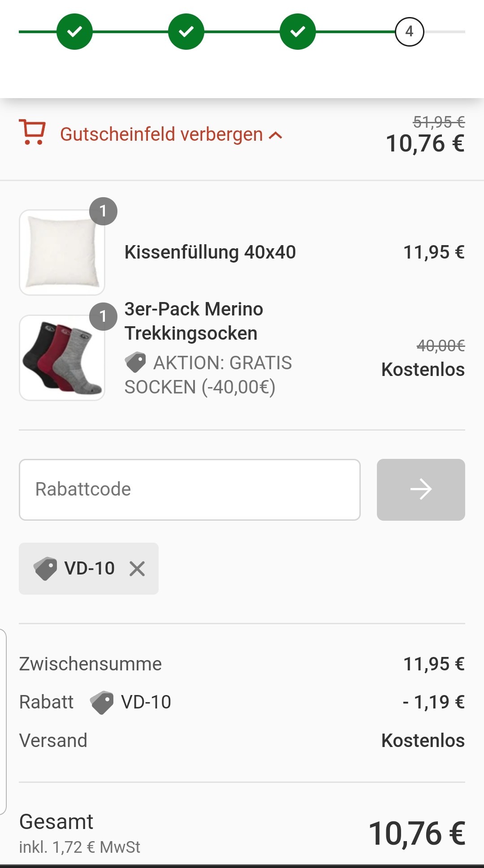
Task: Remove the VD-10 discount code
Action: coord(137,569)
